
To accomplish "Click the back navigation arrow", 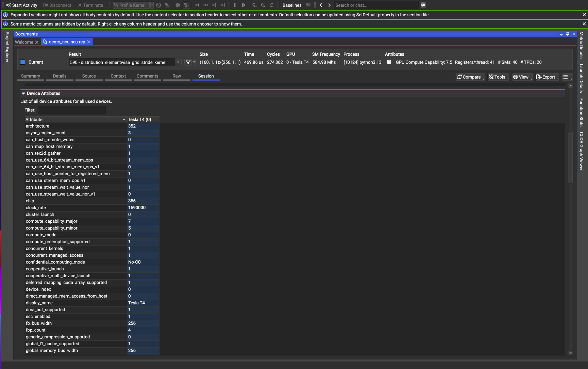I will point(321,5).
